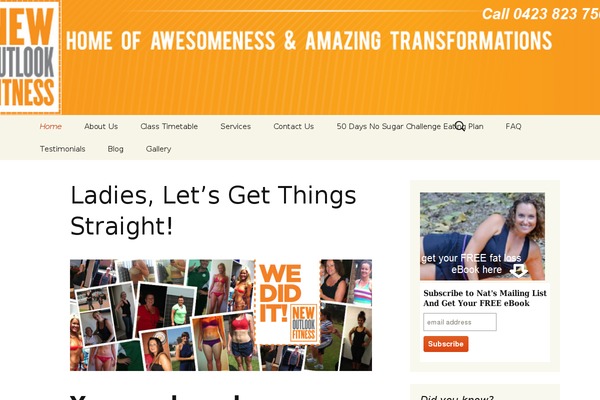
Task: Focus the email address input field
Action: 460,322
